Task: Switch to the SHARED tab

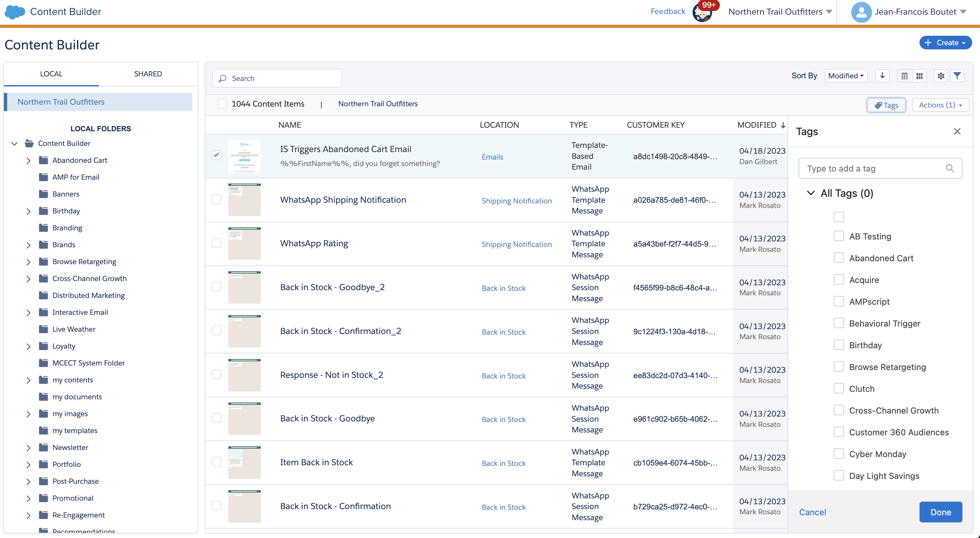Action: click(148, 74)
